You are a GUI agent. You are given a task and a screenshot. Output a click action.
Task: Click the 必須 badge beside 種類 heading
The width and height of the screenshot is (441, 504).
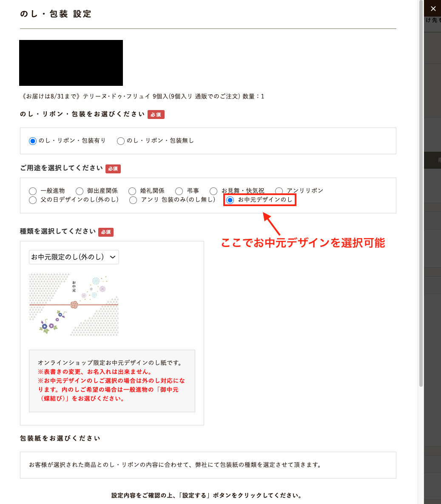click(106, 232)
